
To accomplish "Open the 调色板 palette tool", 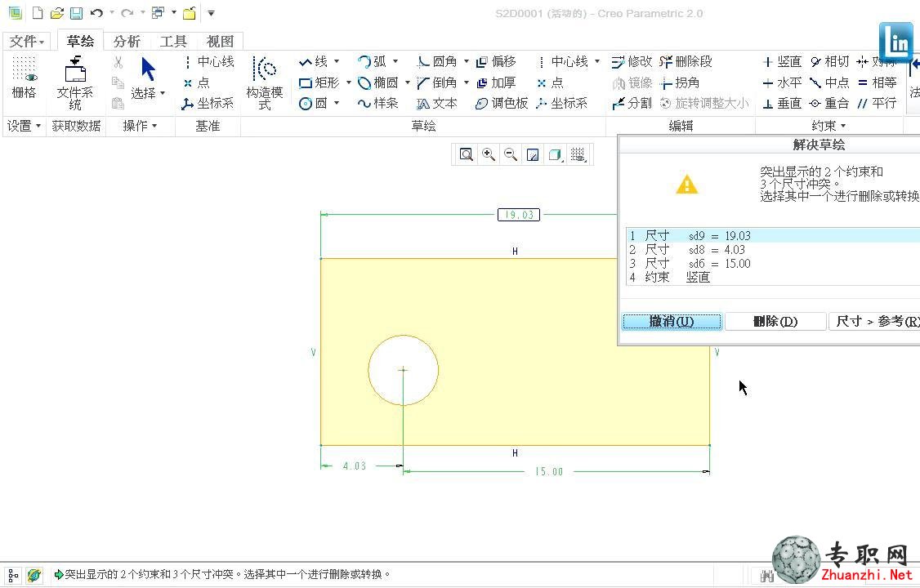I will 502,103.
